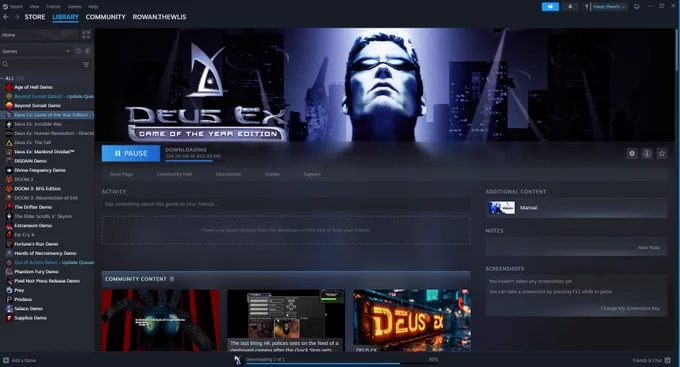
Task: Open the Help menu
Action: 93,7
